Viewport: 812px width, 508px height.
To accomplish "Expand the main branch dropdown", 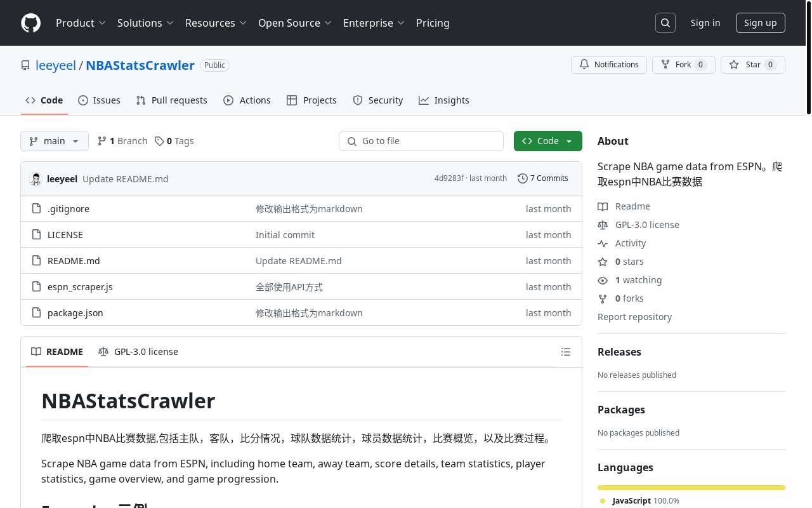I will [x=55, y=141].
